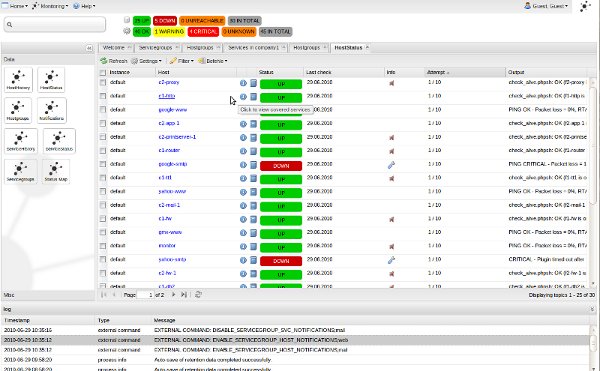Go to next page in grid pager
This screenshot has width=600, height=371.
click(174, 295)
